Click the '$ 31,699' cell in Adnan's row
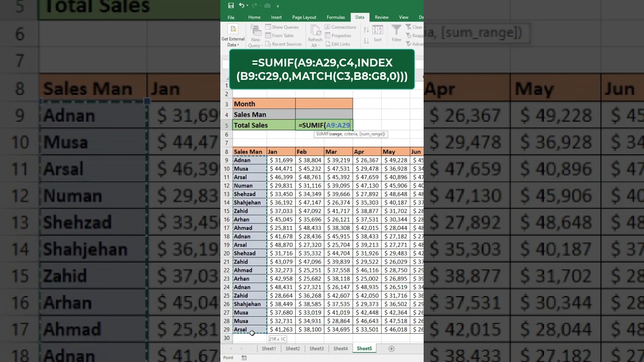This screenshot has height=362, width=644. [x=281, y=160]
